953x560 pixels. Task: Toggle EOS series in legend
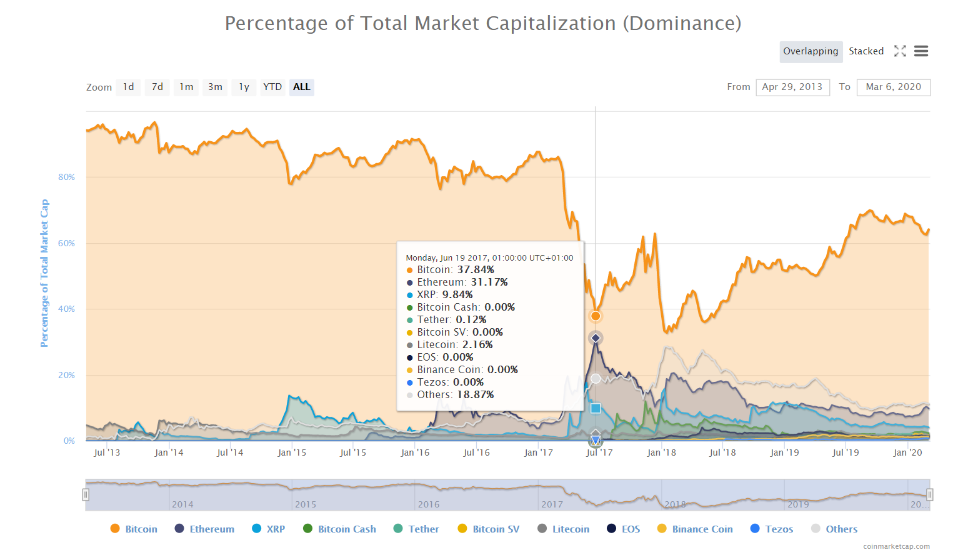point(624,529)
